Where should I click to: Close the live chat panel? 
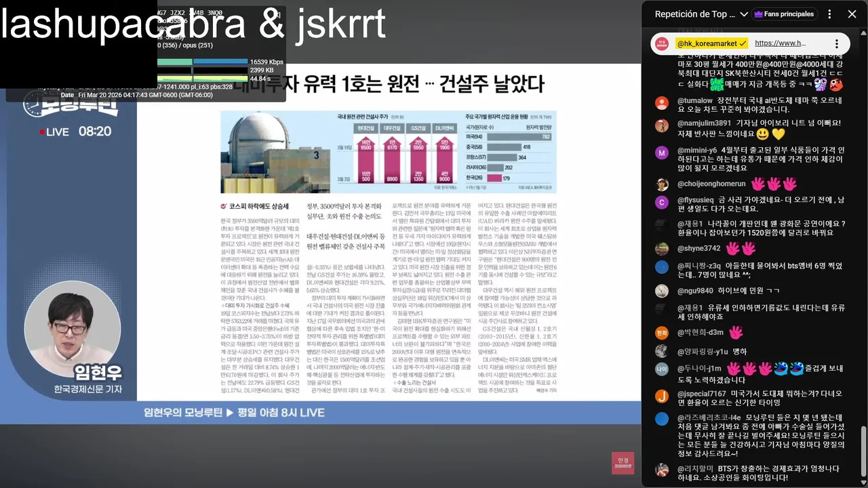point(852,14)
